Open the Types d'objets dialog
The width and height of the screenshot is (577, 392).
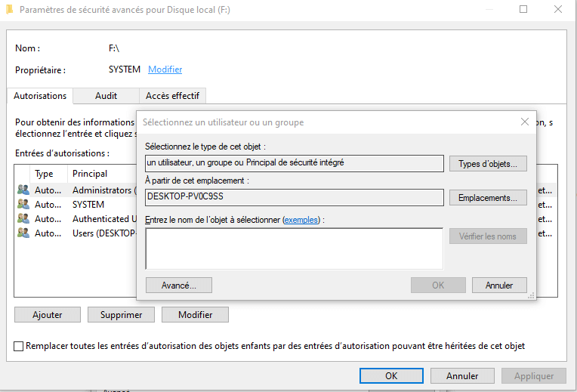pyautogui.click(x=487, y=164)
